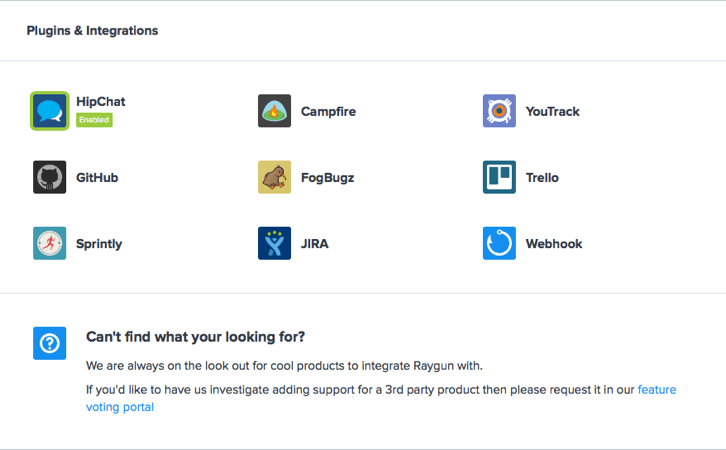Click the JIRA label

(x=315, y=244)
